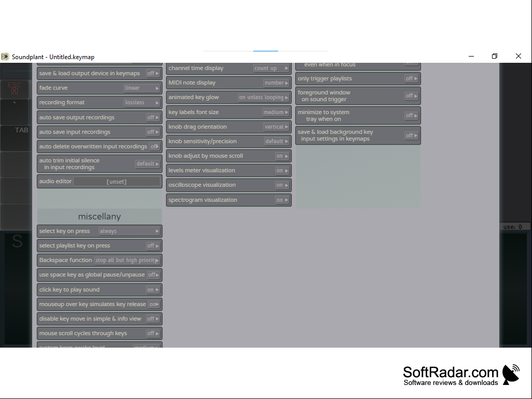Close the Soundplant window
This screenshot has height=399, width=532.
pyautogui.click(x=519, y=57)
